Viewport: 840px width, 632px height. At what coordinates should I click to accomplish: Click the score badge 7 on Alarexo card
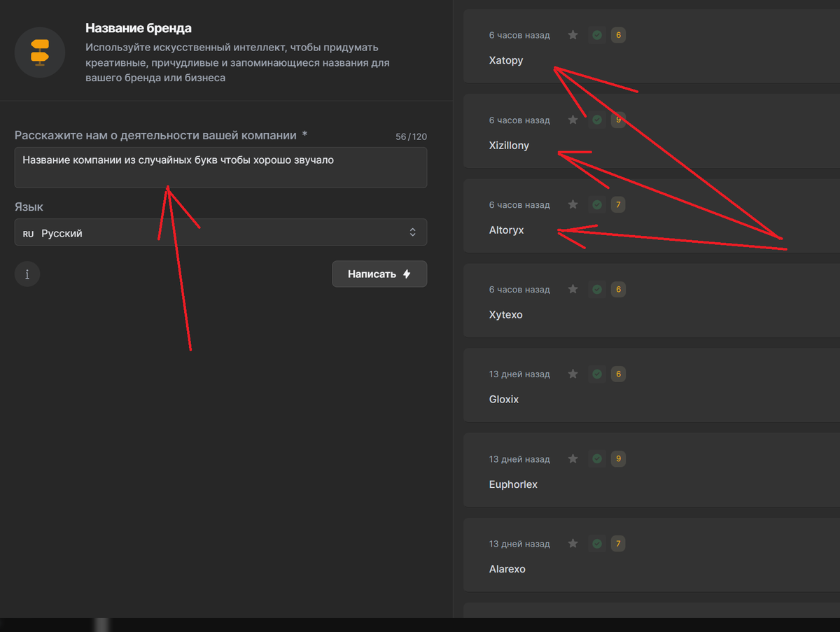click(x=618, y=543)
